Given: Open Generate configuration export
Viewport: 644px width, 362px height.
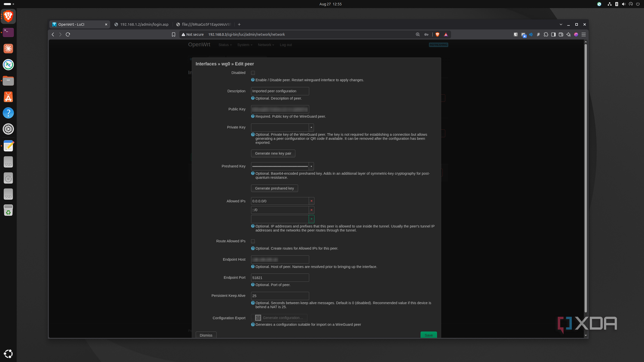Looking at the screenshot, I should tap(279, 318).
